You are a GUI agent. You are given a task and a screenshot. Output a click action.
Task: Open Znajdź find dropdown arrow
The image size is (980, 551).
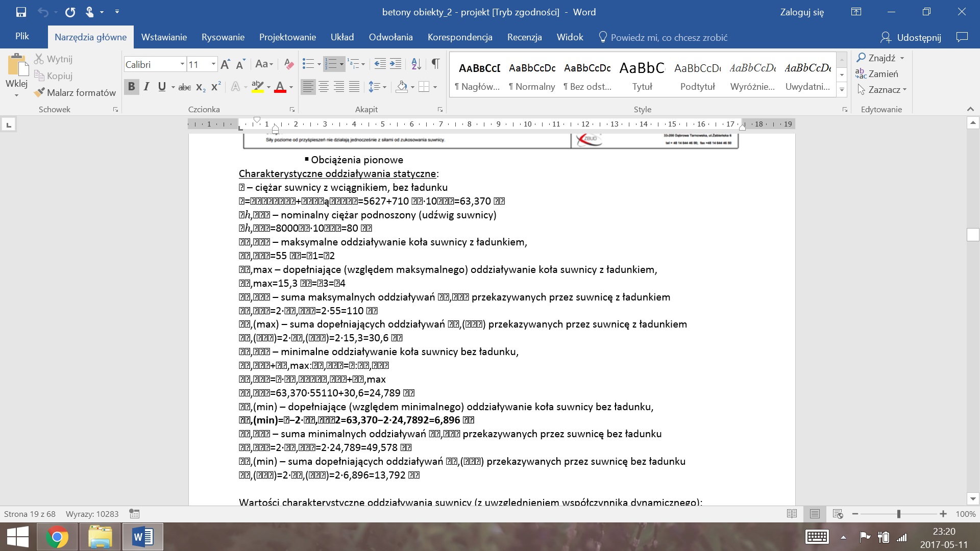point(902,58)
